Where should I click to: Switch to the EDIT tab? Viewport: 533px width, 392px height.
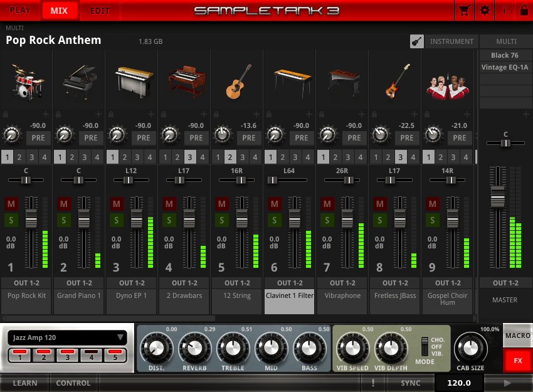point(100,11)
